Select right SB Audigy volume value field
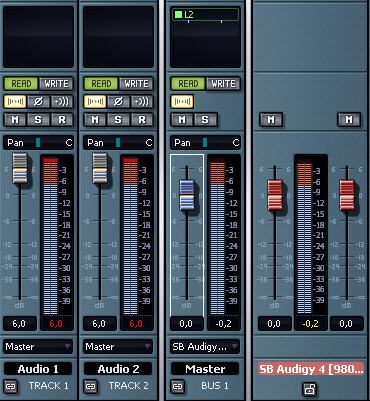Image resolution: width=370 pixels, height=401 pixels. (347, 324)
